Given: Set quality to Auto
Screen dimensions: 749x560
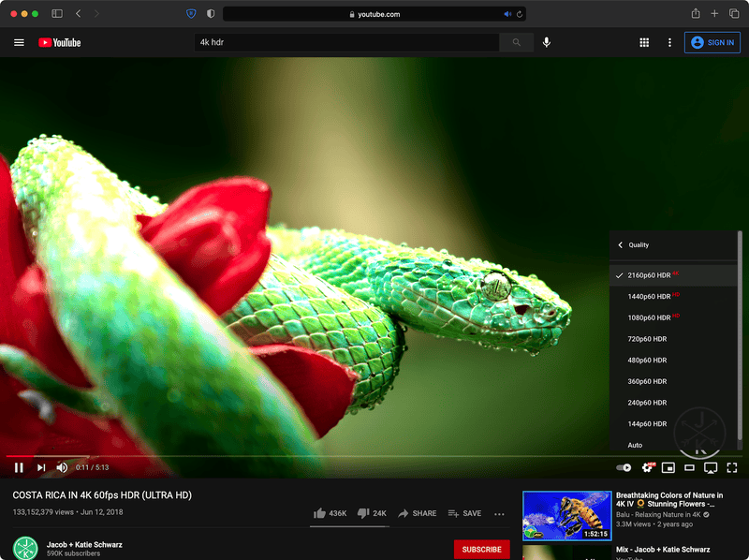Looking at the screenshot, I should pyautogui.click(x=635, y=445).
